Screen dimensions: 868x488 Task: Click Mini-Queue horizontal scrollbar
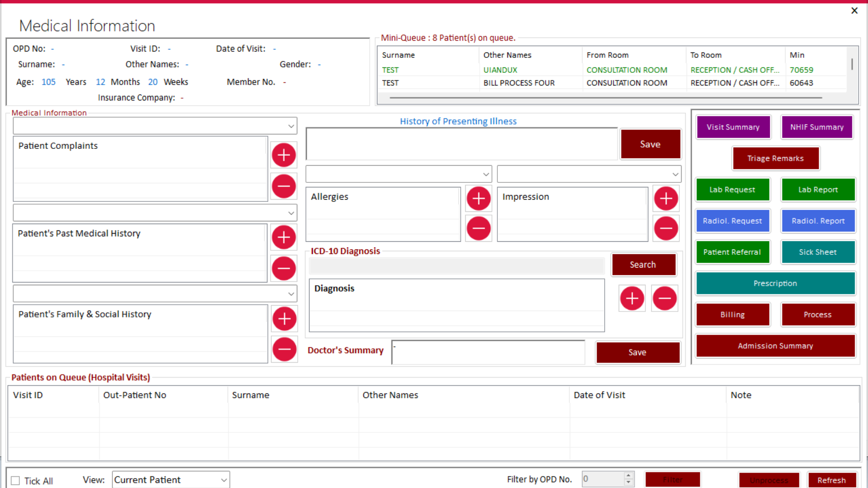606,97
